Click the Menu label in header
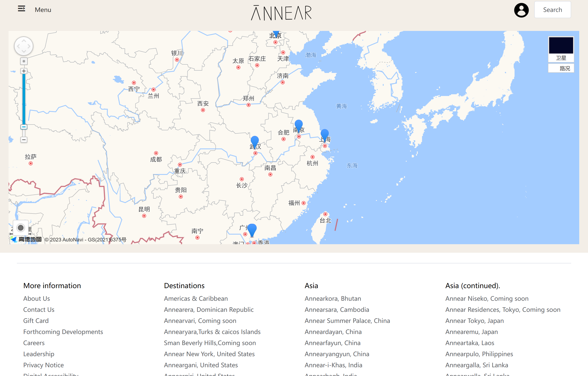This screenshot has width=588, height=376. 43,10
